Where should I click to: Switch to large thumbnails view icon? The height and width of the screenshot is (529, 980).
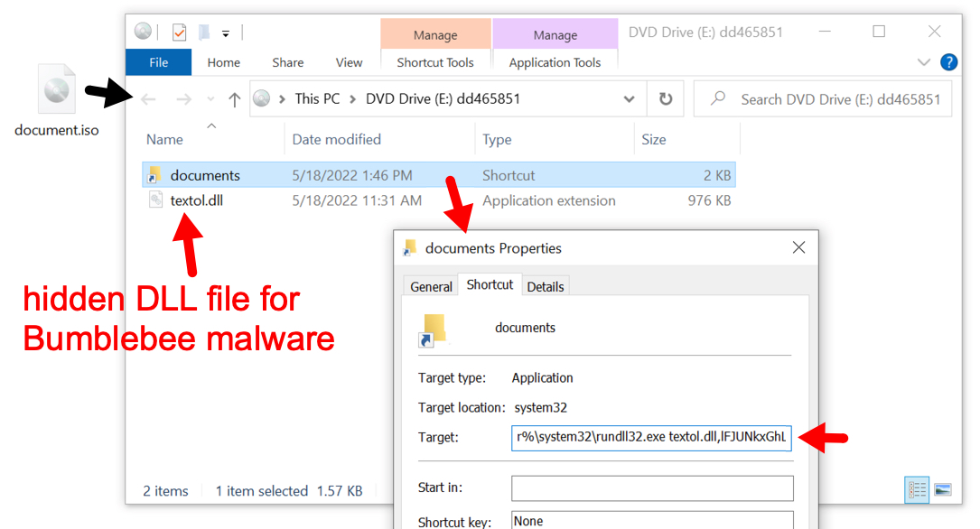(x=942, y=489)
